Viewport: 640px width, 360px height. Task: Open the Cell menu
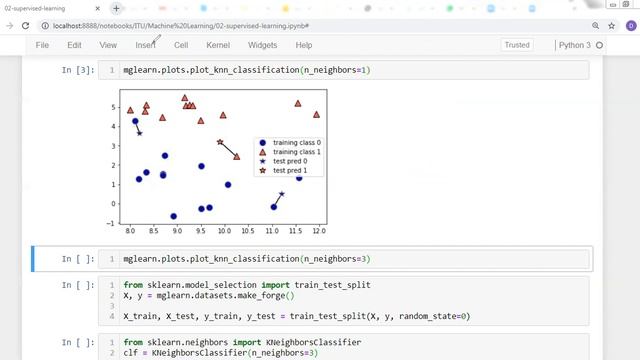click(181, 45)
